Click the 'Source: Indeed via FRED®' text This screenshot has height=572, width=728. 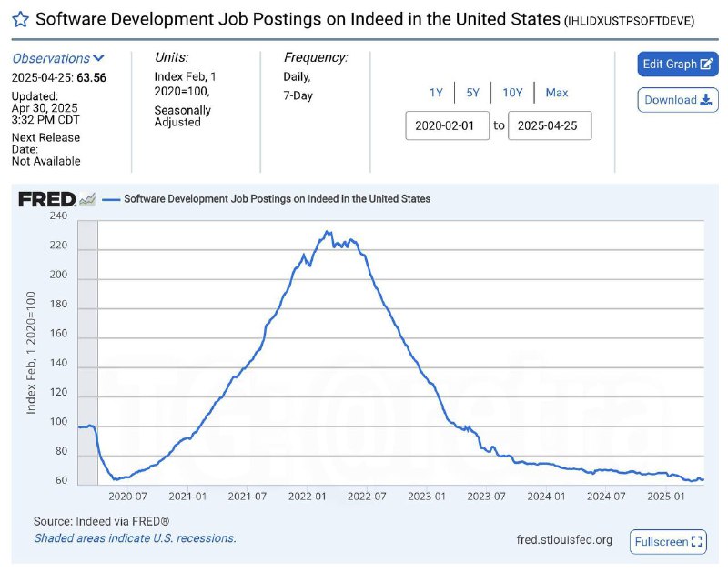click(101, 521)
